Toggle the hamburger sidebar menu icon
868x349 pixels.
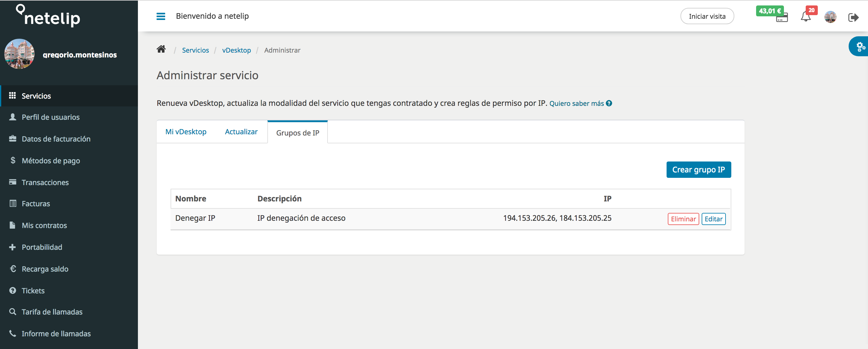point(161,16)
